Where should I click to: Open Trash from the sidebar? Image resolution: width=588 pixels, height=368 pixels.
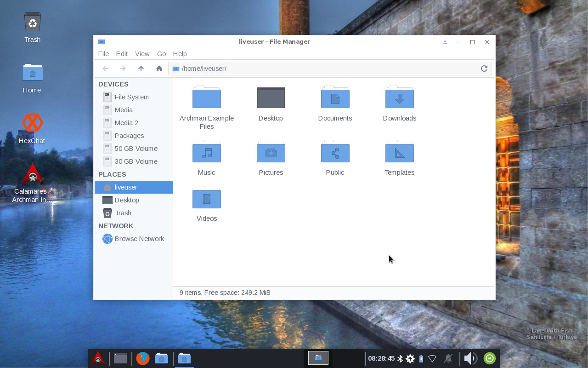[122, 213]
